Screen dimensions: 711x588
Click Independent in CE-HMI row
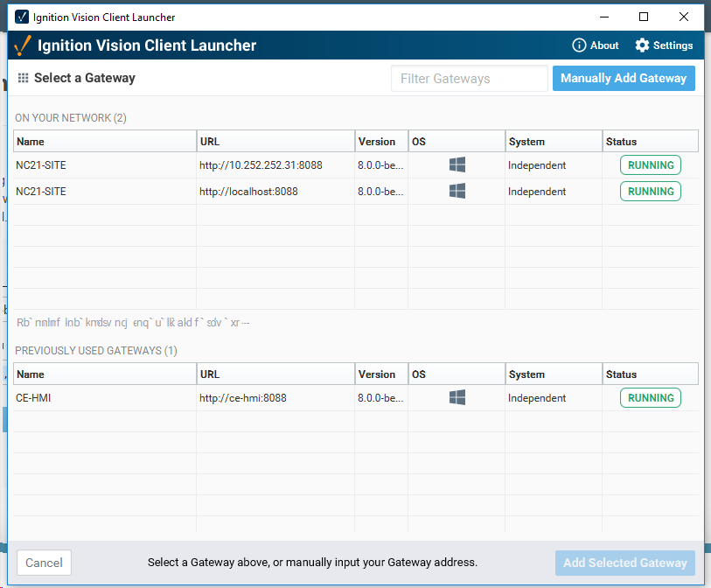[537, 398]
